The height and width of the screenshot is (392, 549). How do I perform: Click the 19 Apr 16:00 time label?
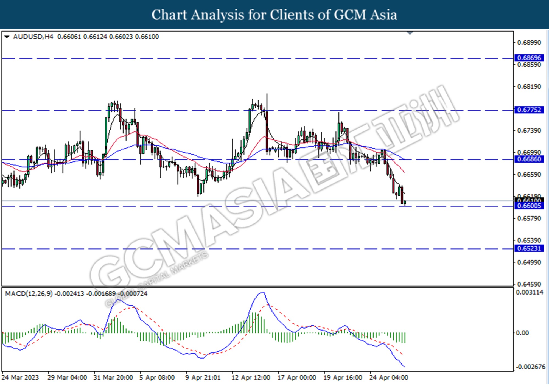(343, 377)
